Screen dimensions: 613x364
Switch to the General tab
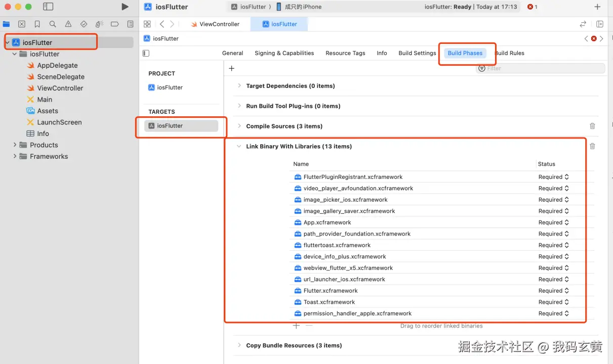pyautogui.click(x=233, y=53)
